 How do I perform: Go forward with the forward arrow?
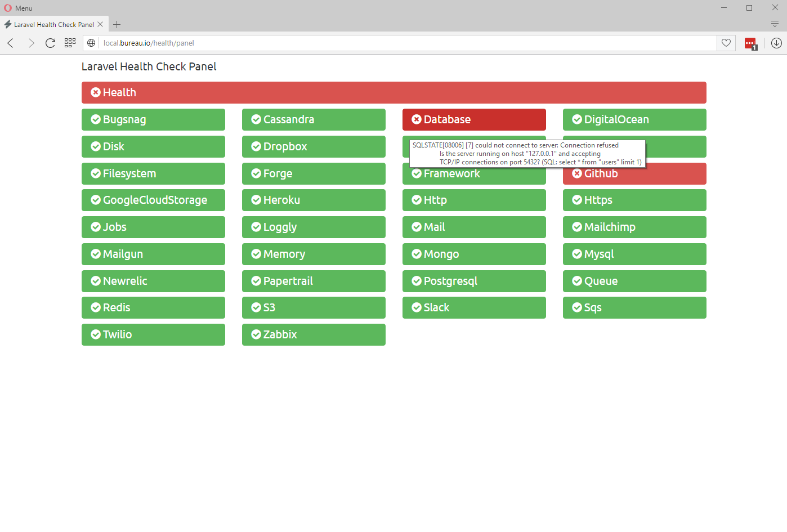point(31,43)
